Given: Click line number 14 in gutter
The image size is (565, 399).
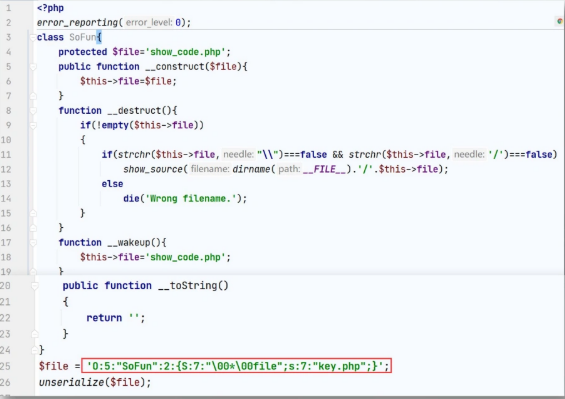Looking at the screenshot, I should (x=6, y=199).
